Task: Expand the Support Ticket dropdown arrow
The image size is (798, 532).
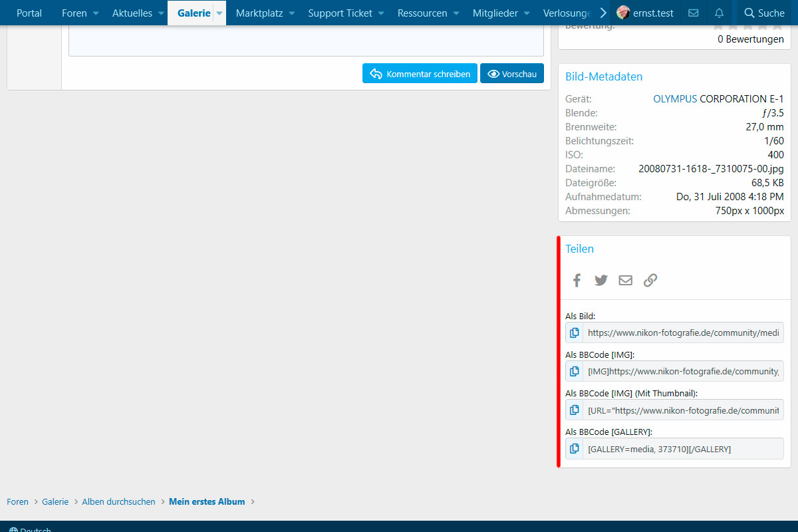Action: (381, 13)
